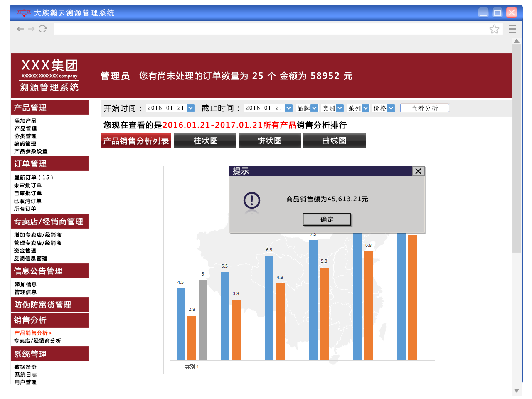
Task: Click the browser address bar
Action: point(270,29)
